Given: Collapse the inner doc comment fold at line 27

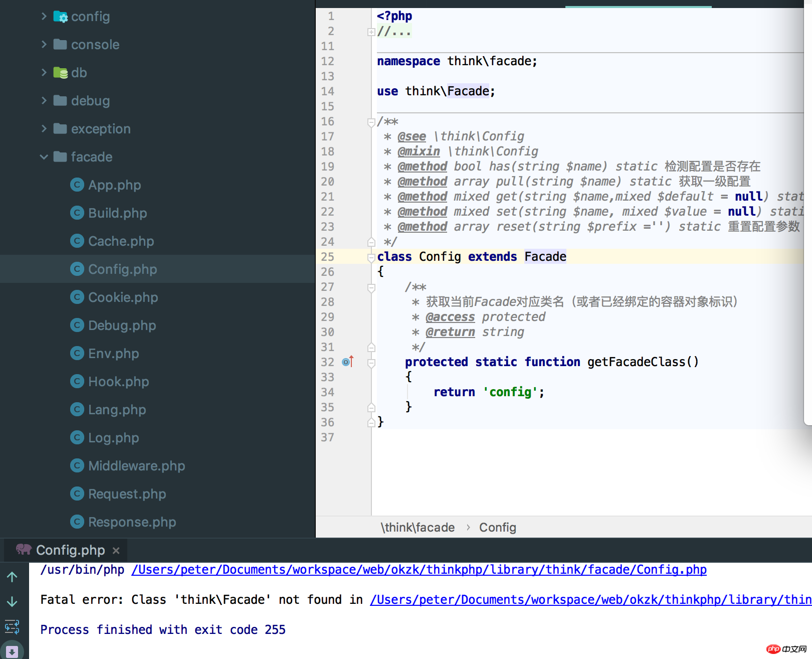Looking at the screenshot, I should [x=371, y=287].
